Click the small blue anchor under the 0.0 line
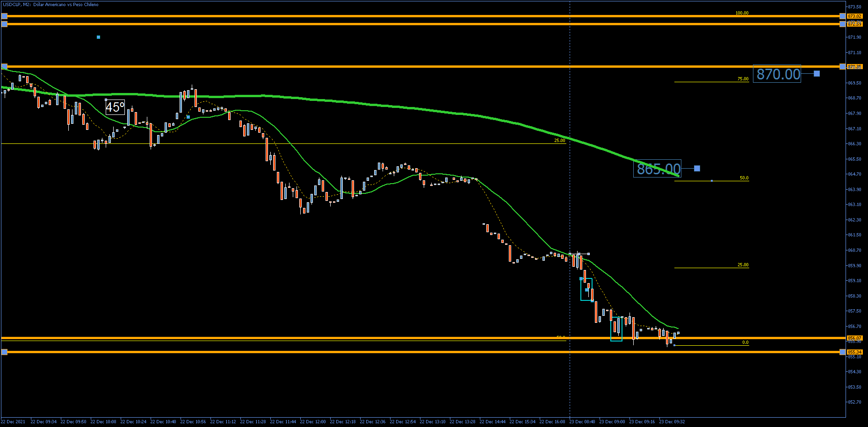 click(x=674, y=345)
